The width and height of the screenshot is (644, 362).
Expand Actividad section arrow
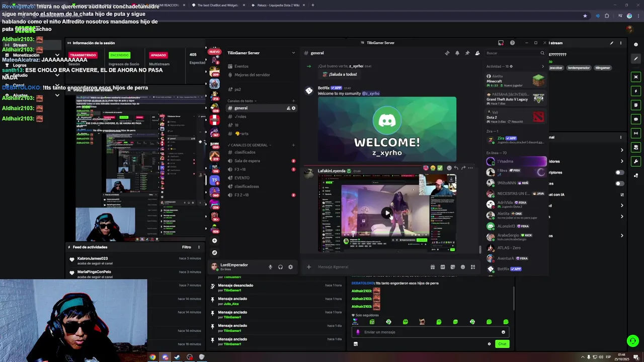click(542, 66)
